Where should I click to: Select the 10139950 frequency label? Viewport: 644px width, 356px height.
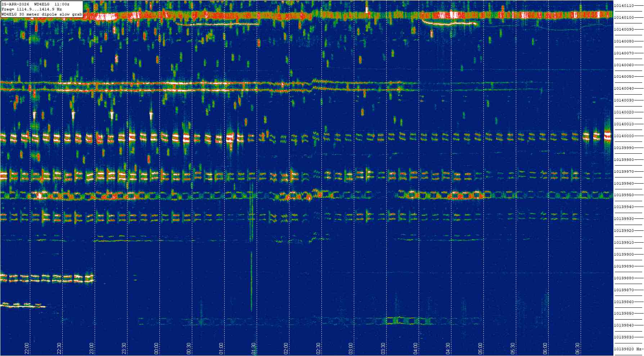(624, 195)
